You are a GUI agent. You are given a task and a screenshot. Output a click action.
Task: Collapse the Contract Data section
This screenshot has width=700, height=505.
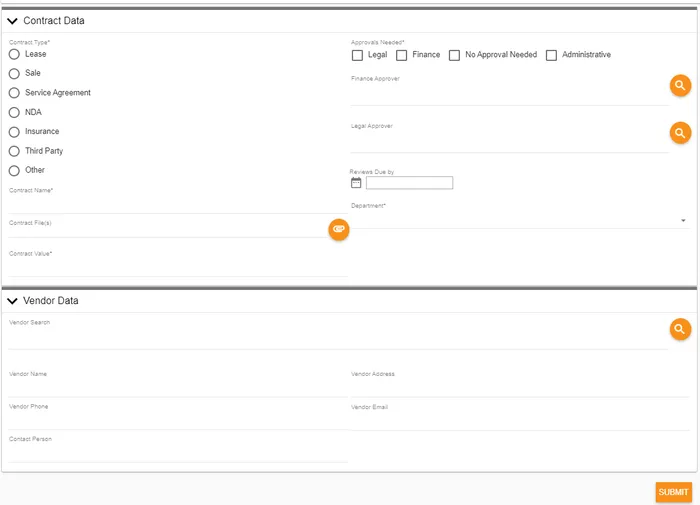(13, 20)
